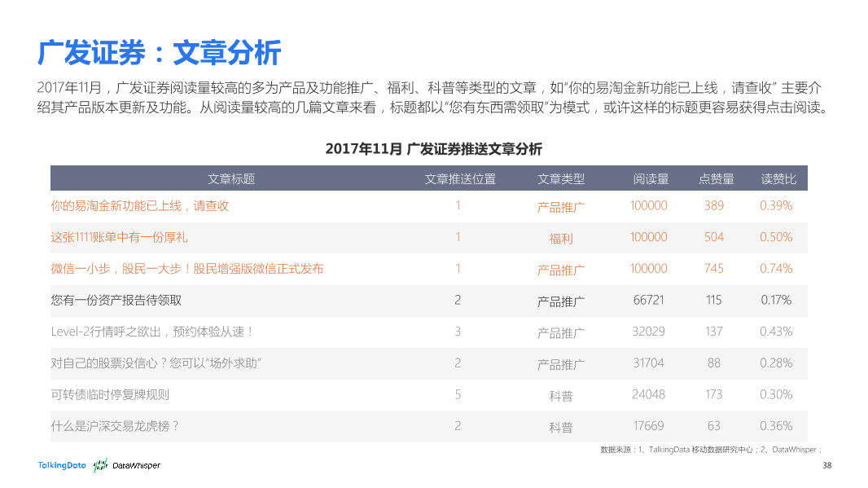The image size is (868, 488).
Task: Click 科普 type in 什么是沪深交易龙虎榜 row
Action: pos(561,428)
